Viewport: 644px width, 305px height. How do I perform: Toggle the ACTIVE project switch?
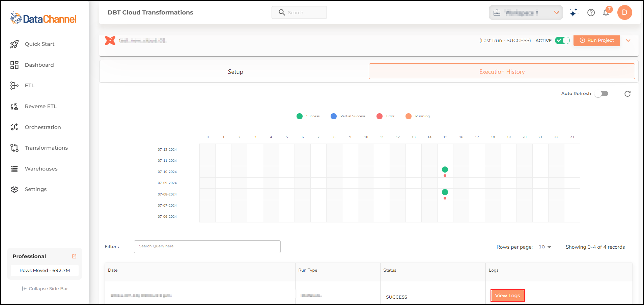[x=562, y=40]
